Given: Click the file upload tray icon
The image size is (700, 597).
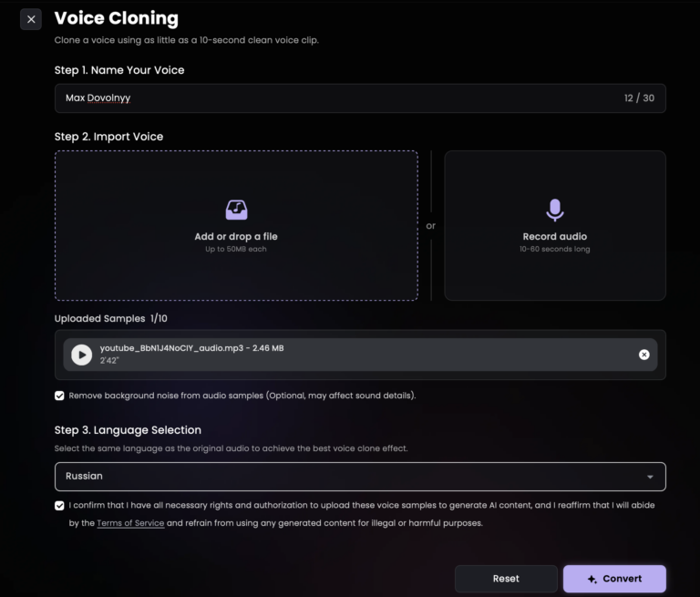Looking at the screenshot, I should tap(236, 210).
